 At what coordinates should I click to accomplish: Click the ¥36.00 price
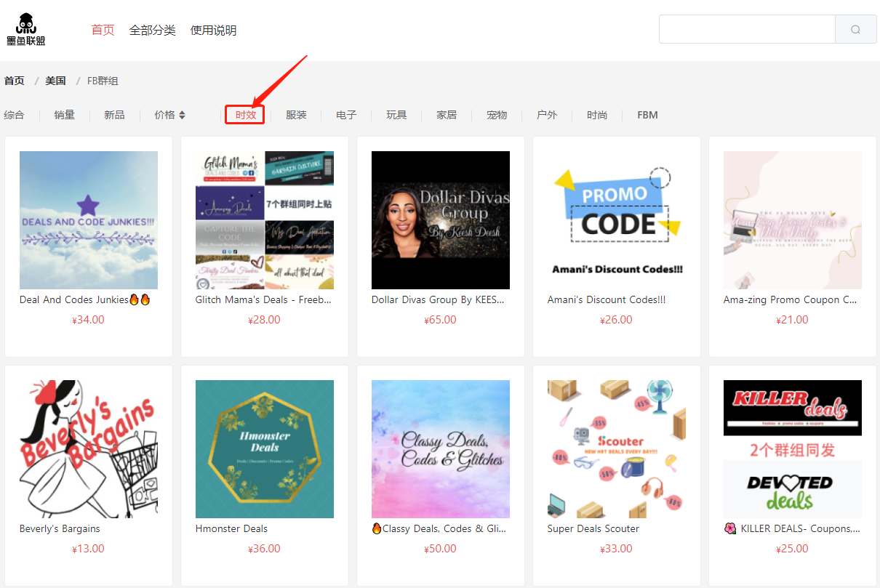(265, 549)
